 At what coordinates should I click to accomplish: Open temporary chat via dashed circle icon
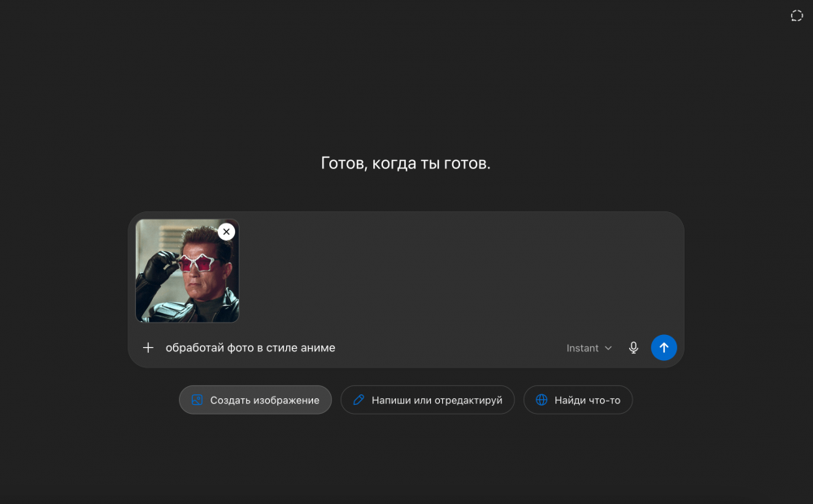(x=797, y=16)
